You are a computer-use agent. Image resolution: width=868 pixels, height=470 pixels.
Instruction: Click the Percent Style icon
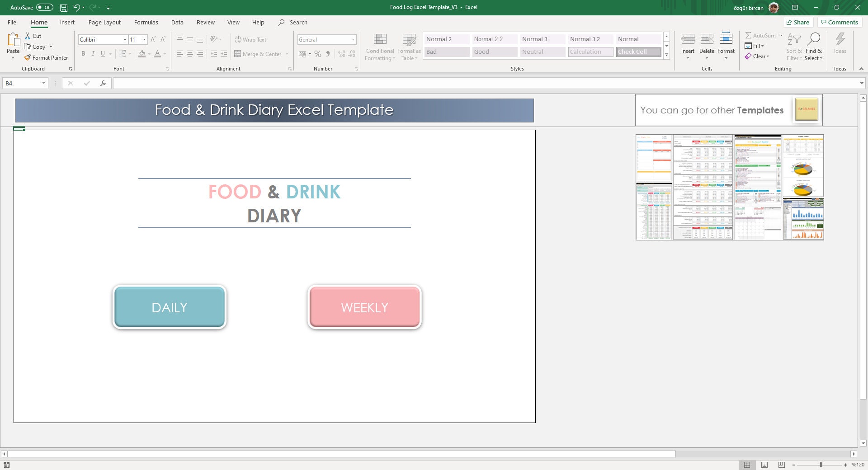coord(317,54)
